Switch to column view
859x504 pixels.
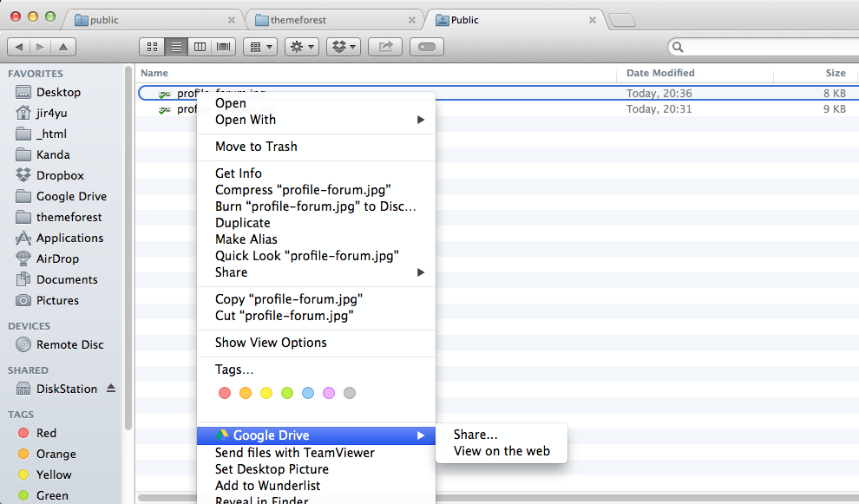[200, 47]
